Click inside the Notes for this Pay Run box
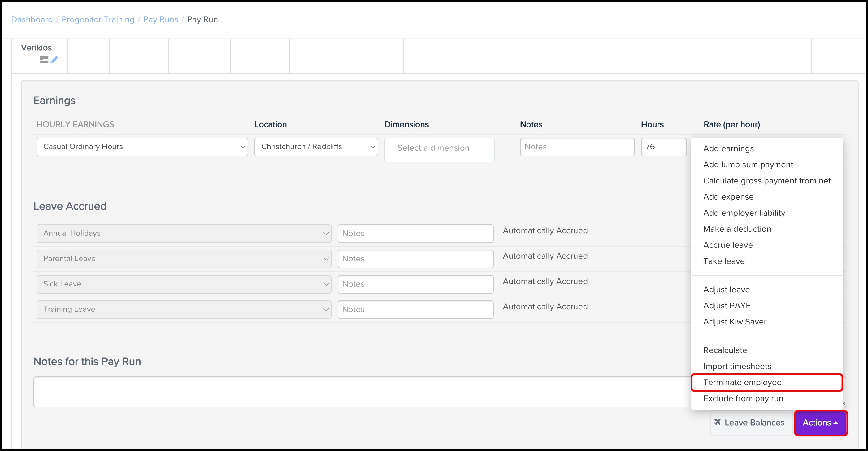Screen dimensions: 868x451 tap(337, 392)
